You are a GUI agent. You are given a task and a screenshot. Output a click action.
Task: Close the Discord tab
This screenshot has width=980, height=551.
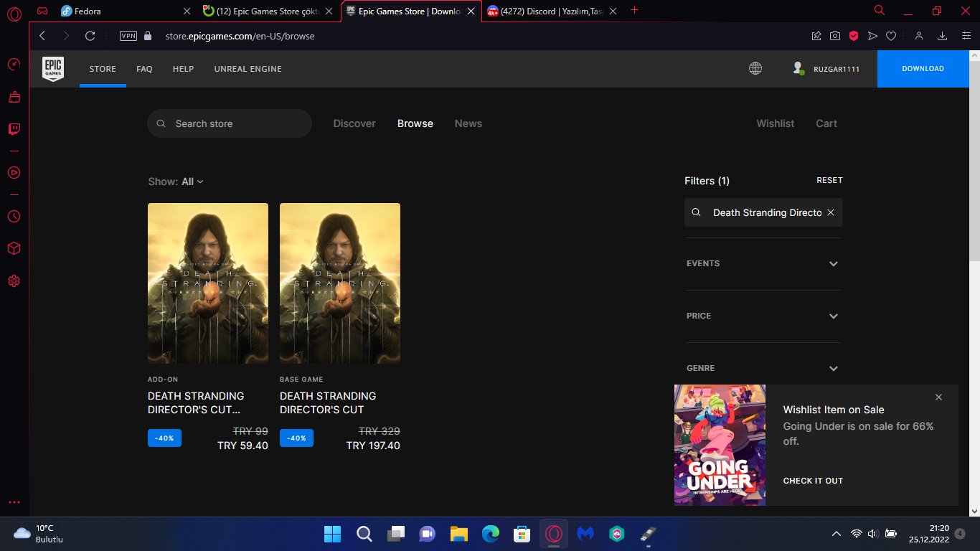(615, 11)
